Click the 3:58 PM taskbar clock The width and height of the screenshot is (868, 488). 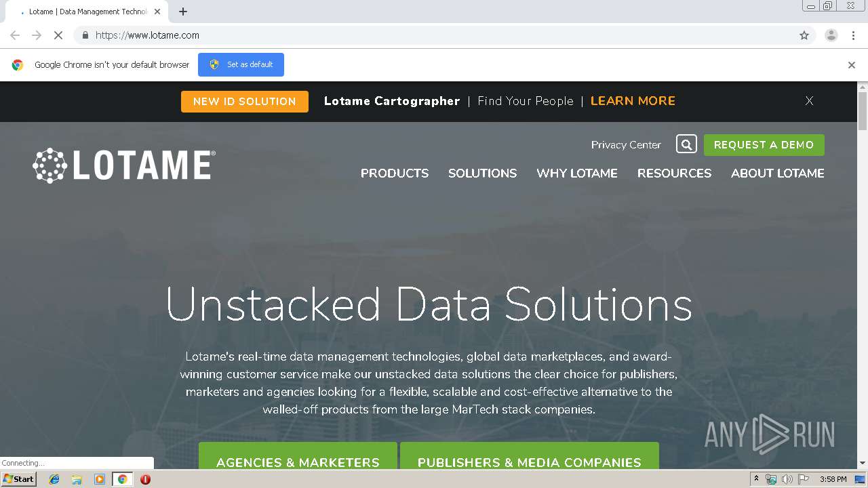click(833, 479)
